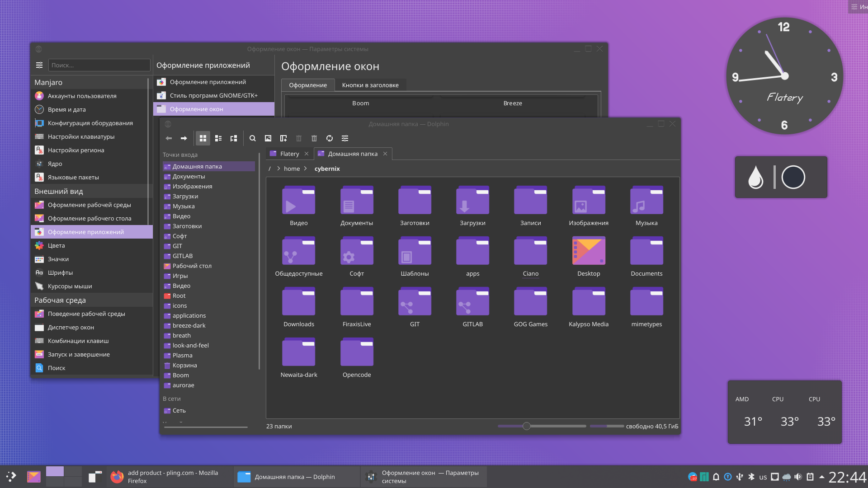Go back in Dolphin history
868x488 pixels.
pos(169,138)
